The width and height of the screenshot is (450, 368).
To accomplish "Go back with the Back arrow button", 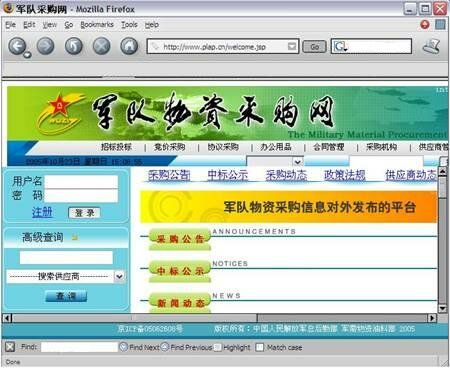I will click(17, 46).
